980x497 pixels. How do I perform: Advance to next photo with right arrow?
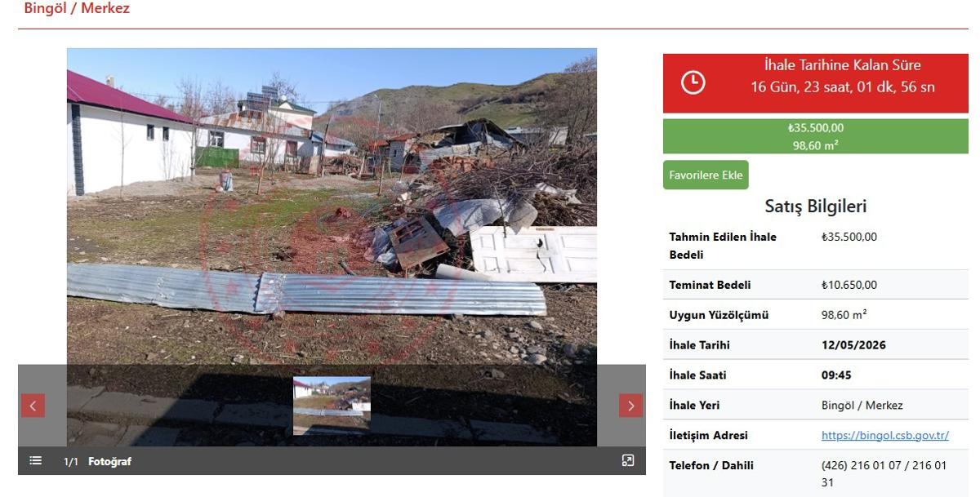point(630,406)
